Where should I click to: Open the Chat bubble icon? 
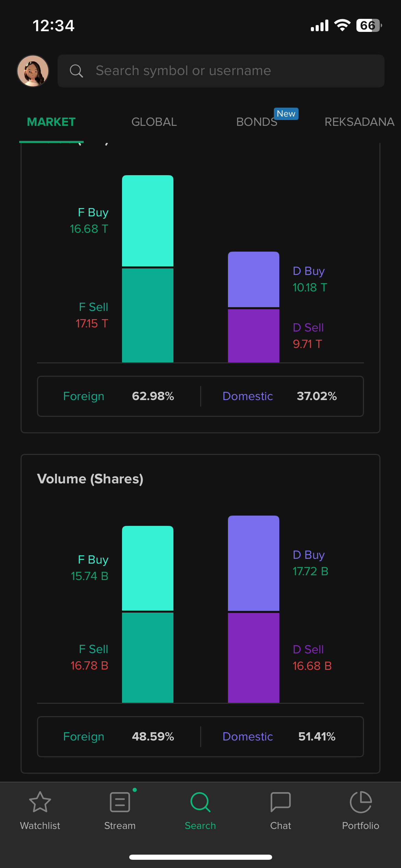point(280,802)
